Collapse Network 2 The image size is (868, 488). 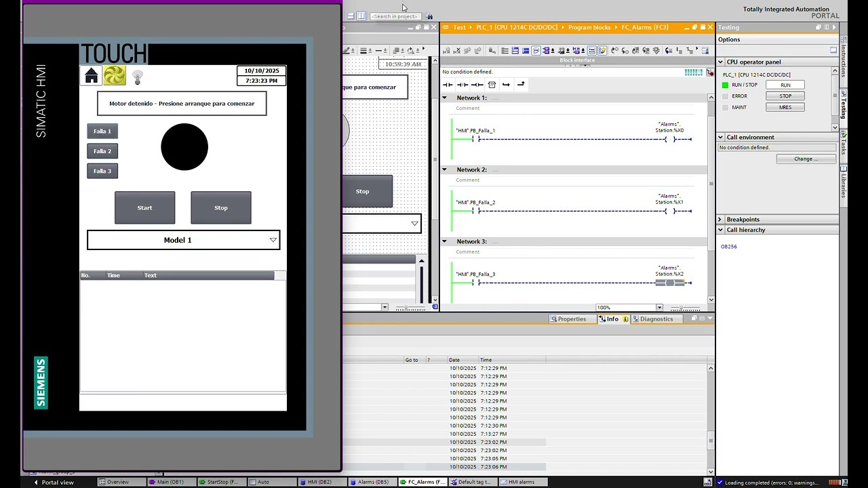[x=445, y=169]
